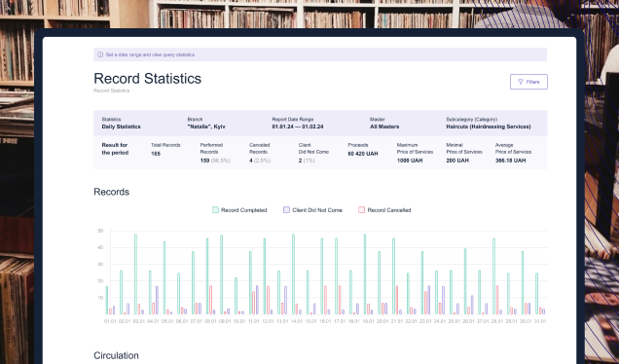
Task: Click the '01.01' date label on chart axis
Action: pos(110,321)
